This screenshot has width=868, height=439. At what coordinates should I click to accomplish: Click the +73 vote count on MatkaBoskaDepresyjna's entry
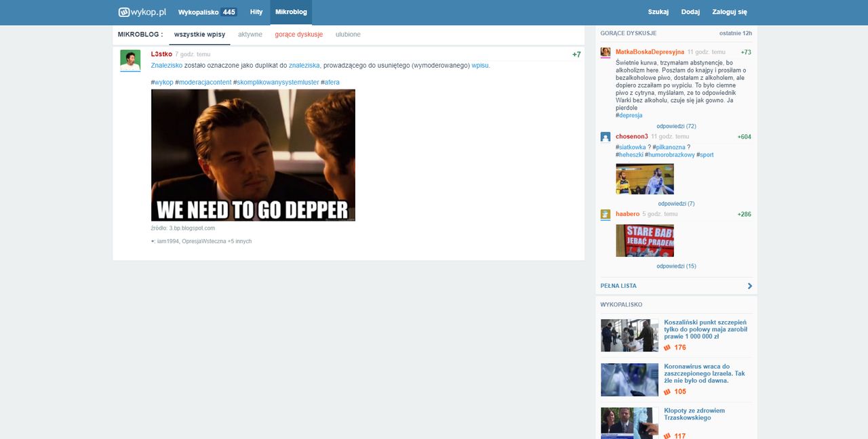point(746,52)
